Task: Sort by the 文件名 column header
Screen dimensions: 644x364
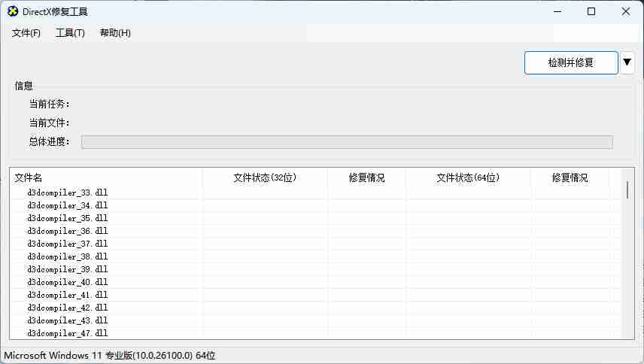Action: (106, 177)
